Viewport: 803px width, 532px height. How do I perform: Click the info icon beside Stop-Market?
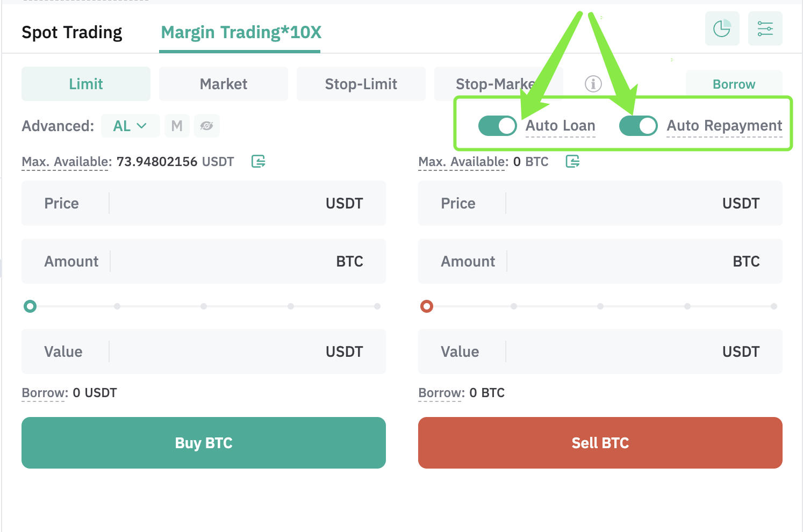point(593,84)
